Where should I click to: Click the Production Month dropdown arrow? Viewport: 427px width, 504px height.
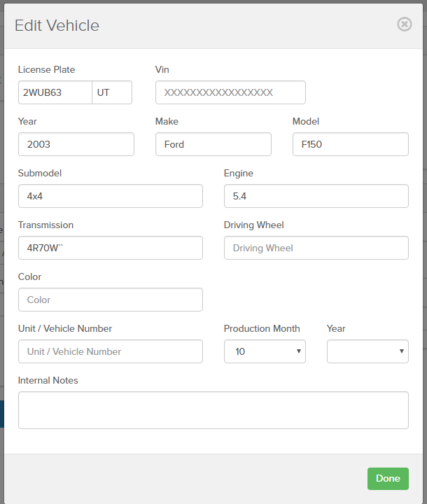point(298,351)
